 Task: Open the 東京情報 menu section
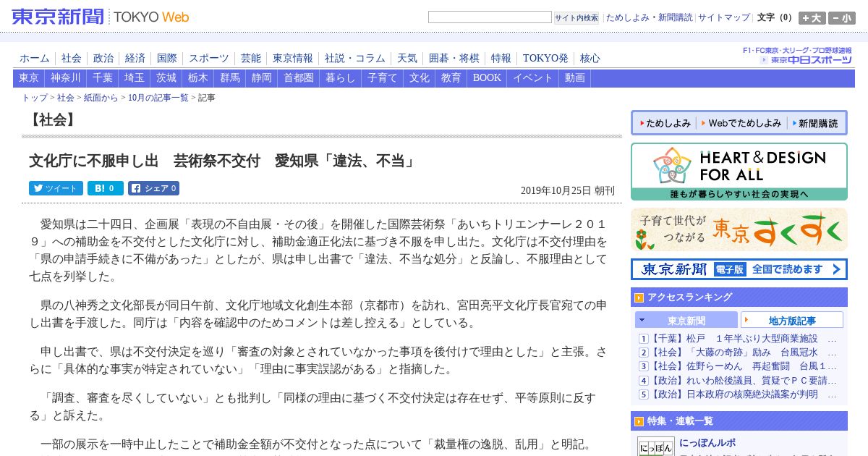pyautogui.click(x=293, y=58)
